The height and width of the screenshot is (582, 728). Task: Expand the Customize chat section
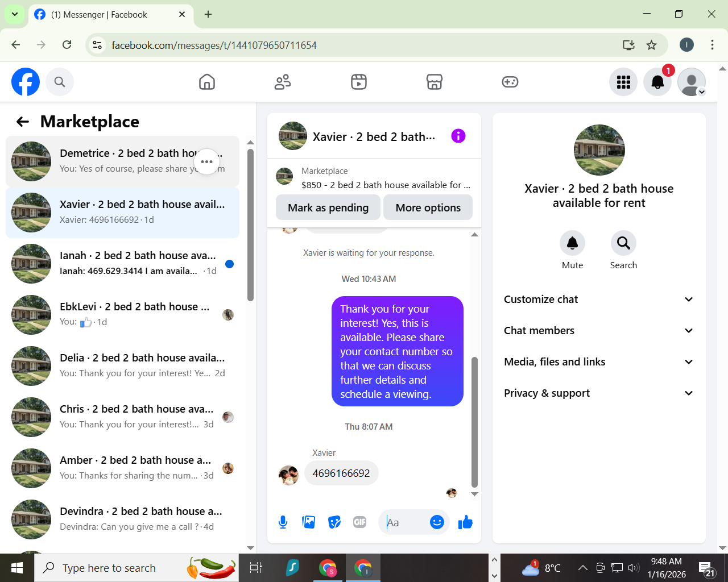tap(599, 300)
